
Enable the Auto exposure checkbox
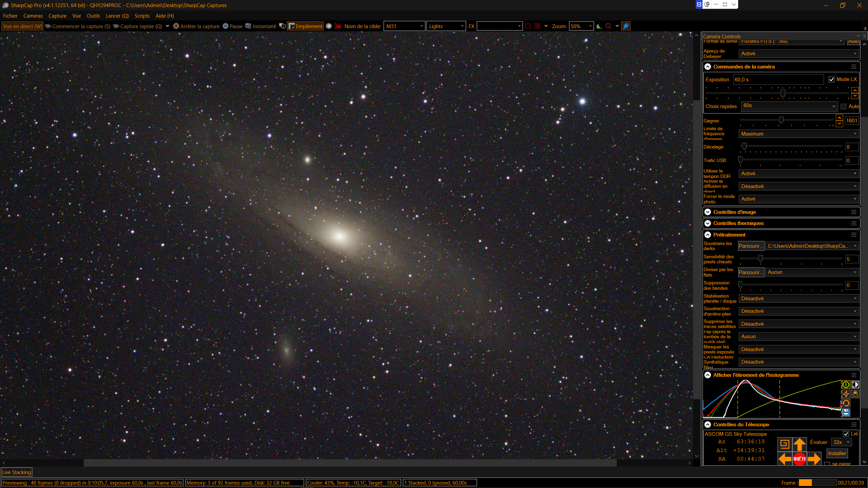(x=844, y=106)
